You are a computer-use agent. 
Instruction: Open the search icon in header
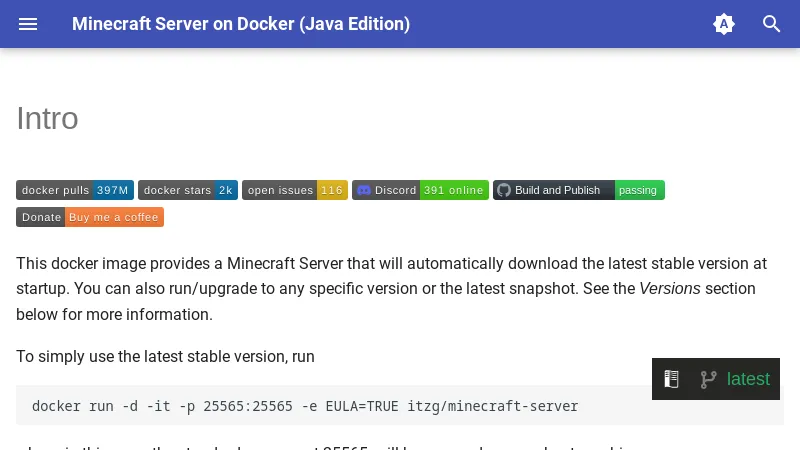(772, 24)
